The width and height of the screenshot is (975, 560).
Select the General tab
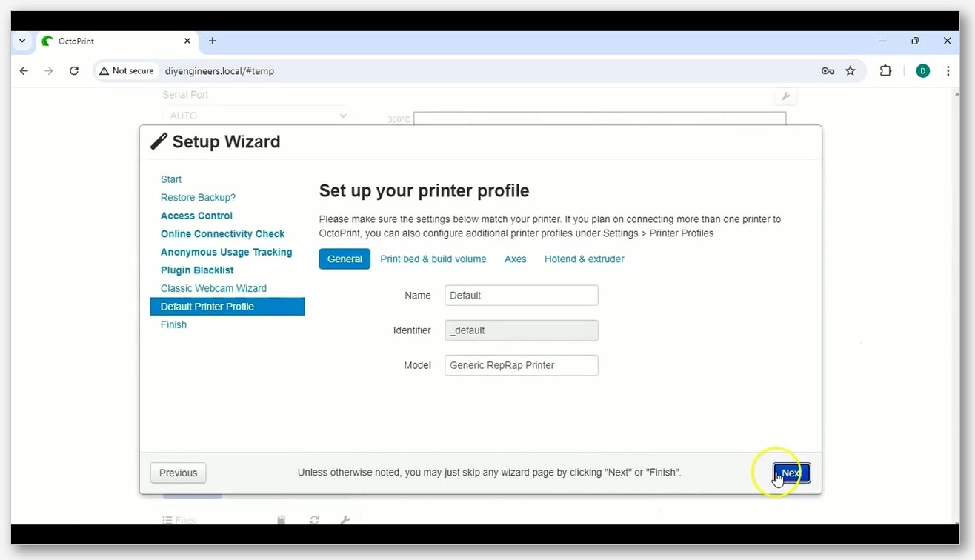[x=345, y=259]
